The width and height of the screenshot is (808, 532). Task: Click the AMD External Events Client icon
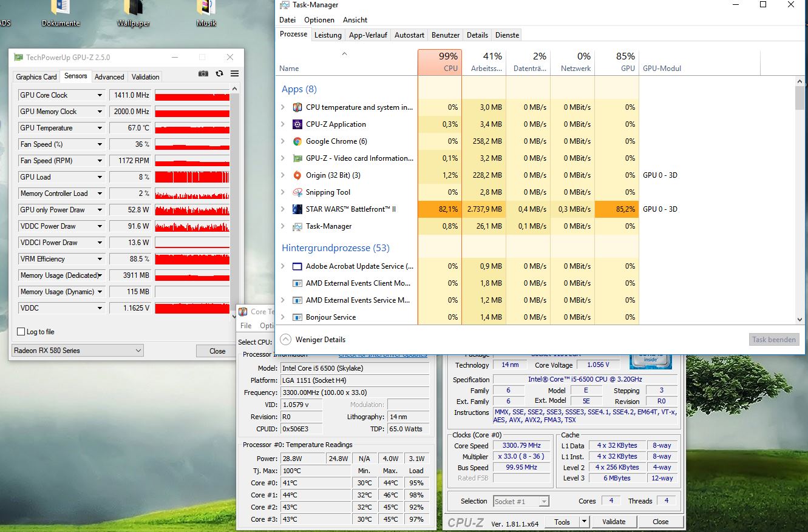[x=297, y=283]
